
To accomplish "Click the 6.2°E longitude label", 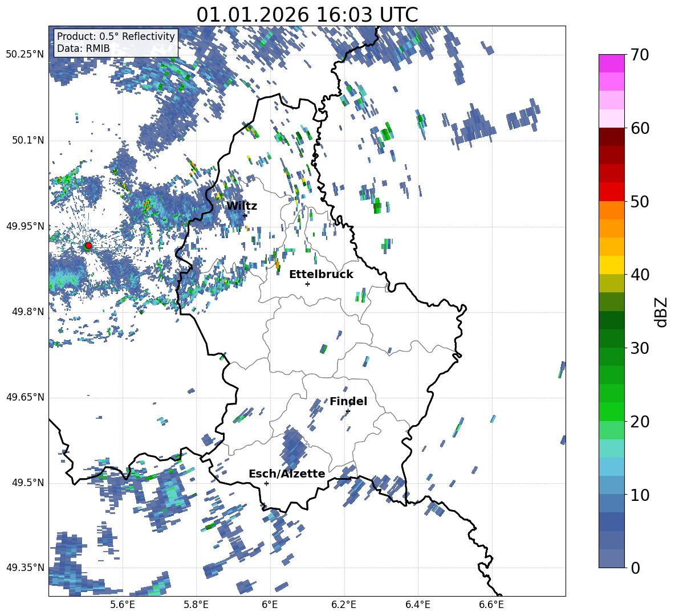I will pyautogui.click(x=344, y=605).
